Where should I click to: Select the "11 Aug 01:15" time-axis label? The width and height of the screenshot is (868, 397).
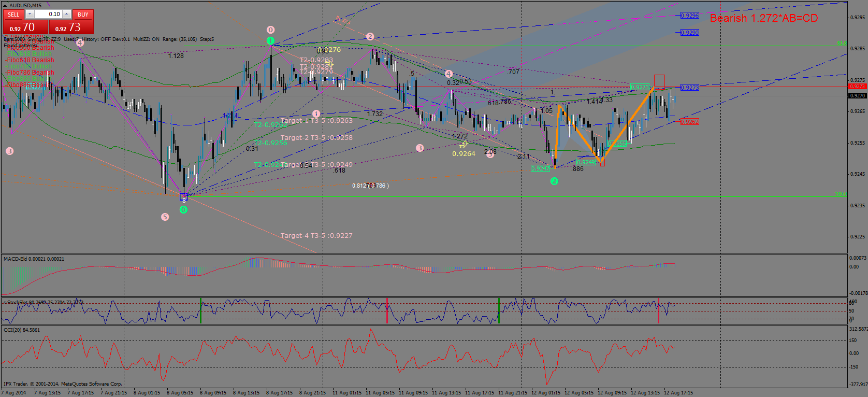coord(347,393)
